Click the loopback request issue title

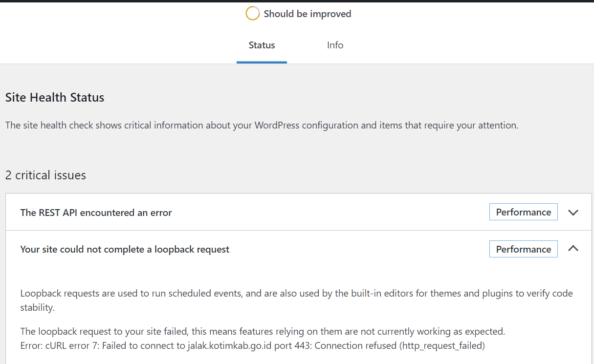pyautogui.click(x=125, y=249)
